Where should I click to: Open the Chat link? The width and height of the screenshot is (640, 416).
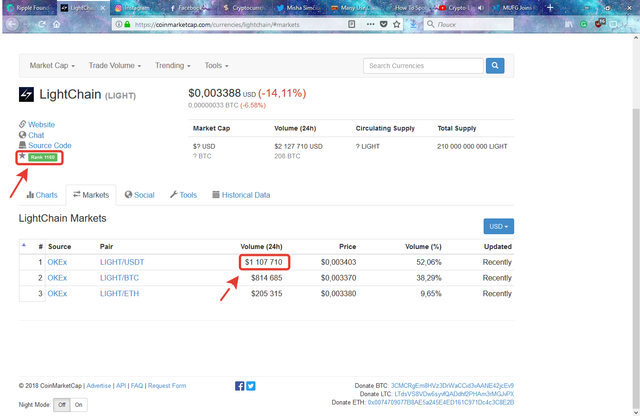(x=36, y=135)
